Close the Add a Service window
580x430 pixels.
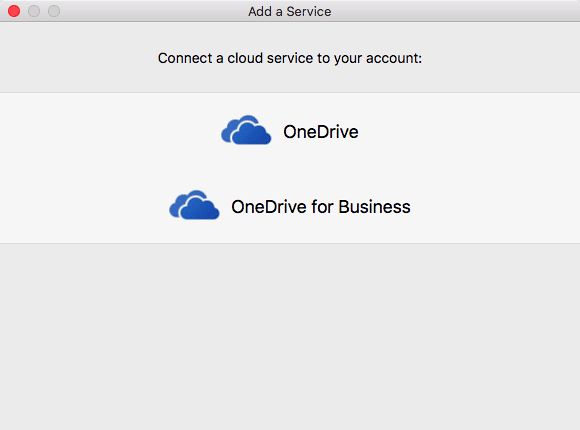click(14, 11)
